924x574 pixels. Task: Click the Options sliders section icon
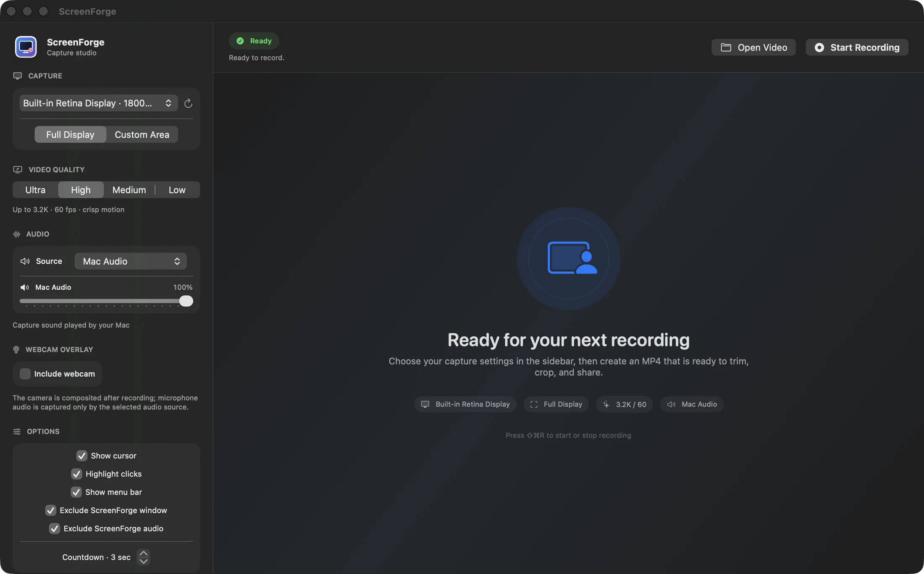[17, 432]
